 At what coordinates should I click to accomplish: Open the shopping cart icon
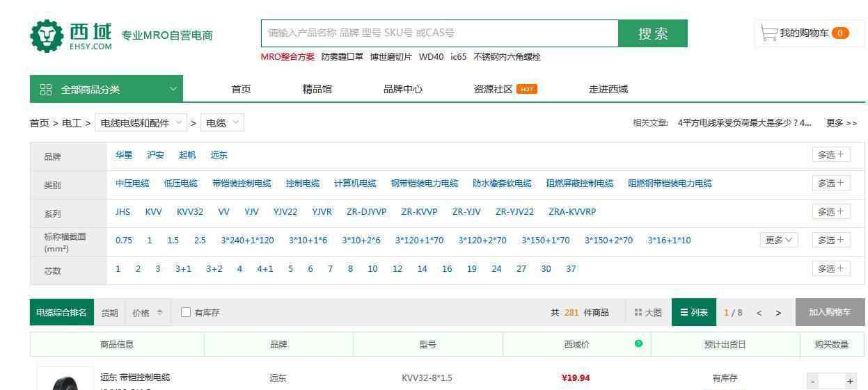(x=768, y=33)
